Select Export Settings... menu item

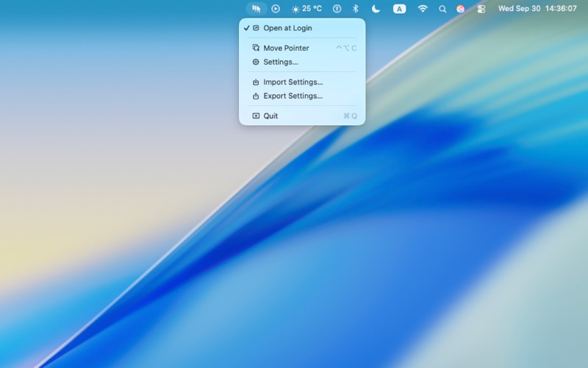[302, 96]
